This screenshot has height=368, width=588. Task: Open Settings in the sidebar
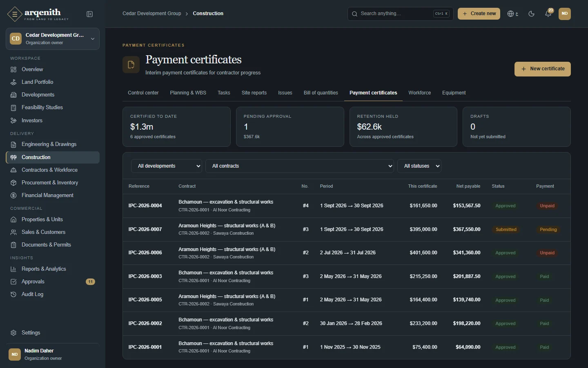pos(53,333)
